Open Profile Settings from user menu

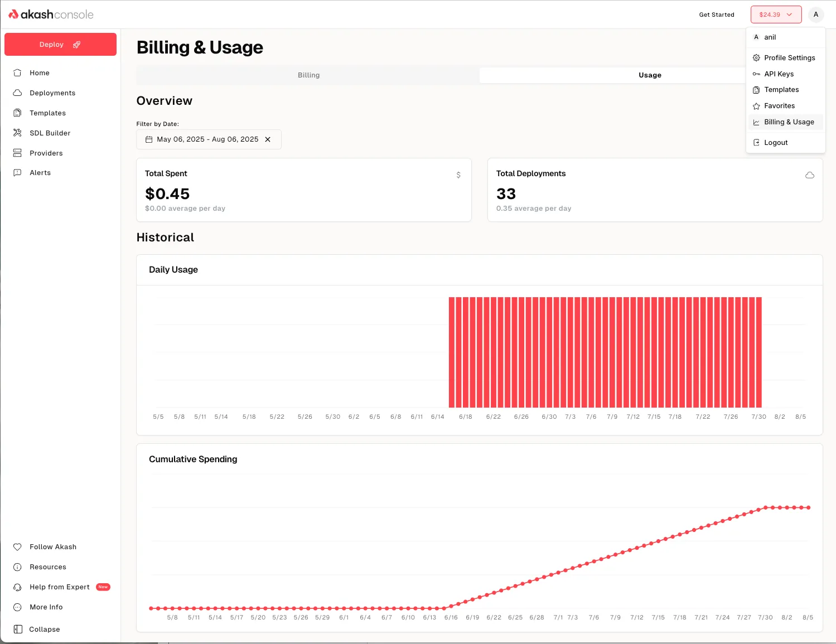click(789, 58)
